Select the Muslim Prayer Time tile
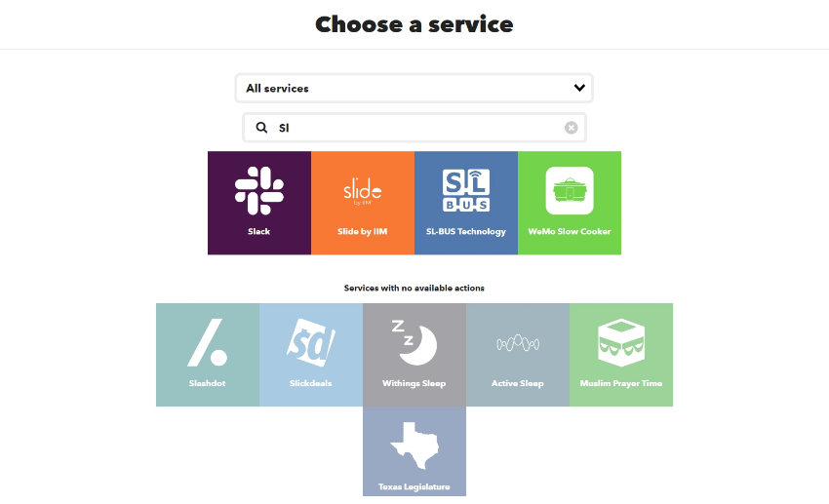This screenshot has height=504, width=829. pos(621,355)
